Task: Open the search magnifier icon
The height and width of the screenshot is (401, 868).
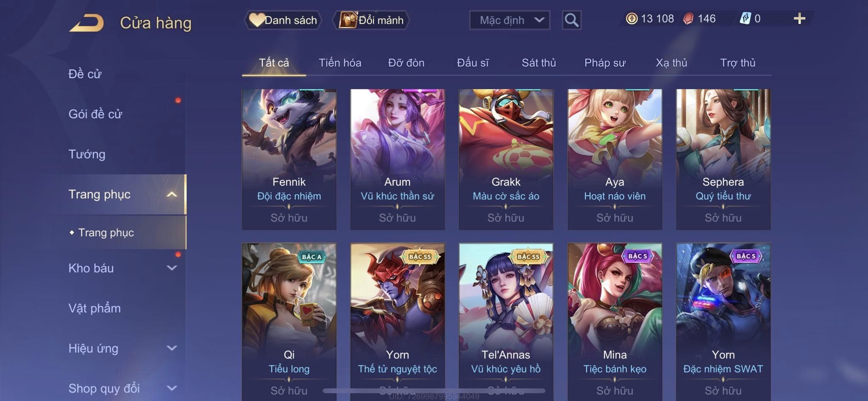Action: click(571, 20)
